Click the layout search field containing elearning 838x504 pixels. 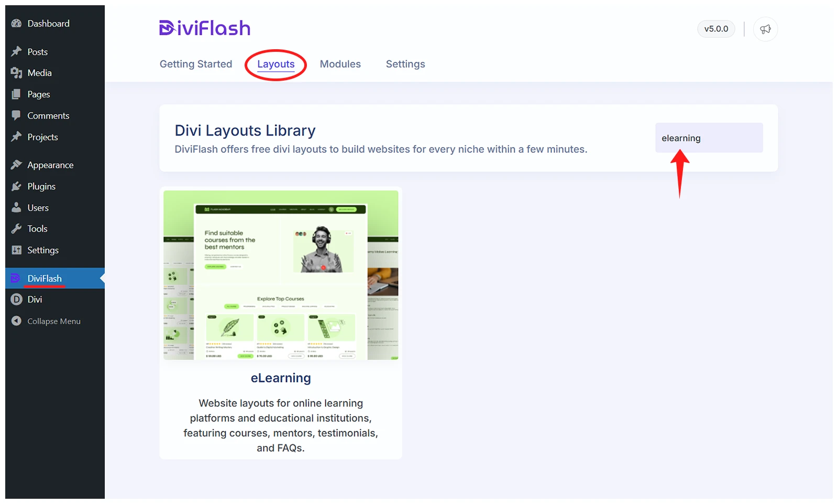(709, 138)
